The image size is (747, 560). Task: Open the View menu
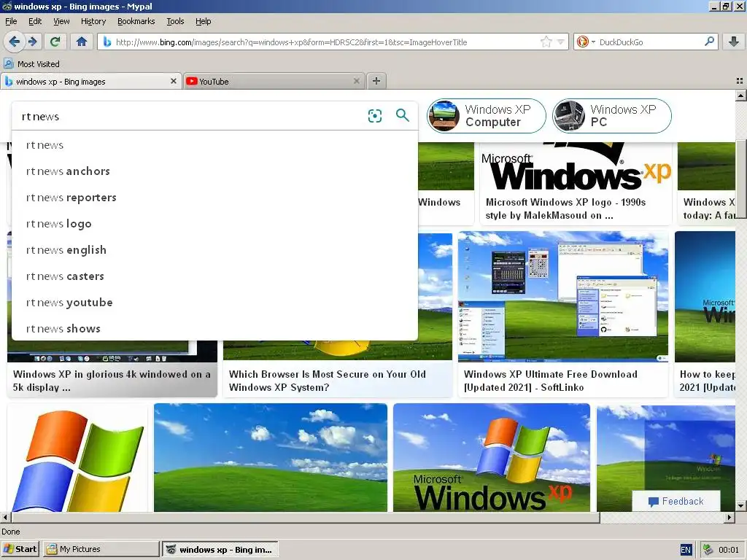[61, 21]
